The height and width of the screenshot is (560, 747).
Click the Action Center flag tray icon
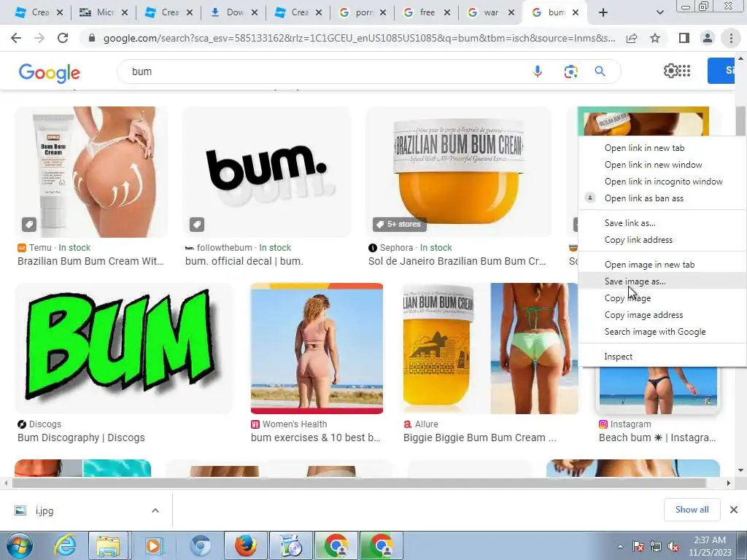point(638,547)
